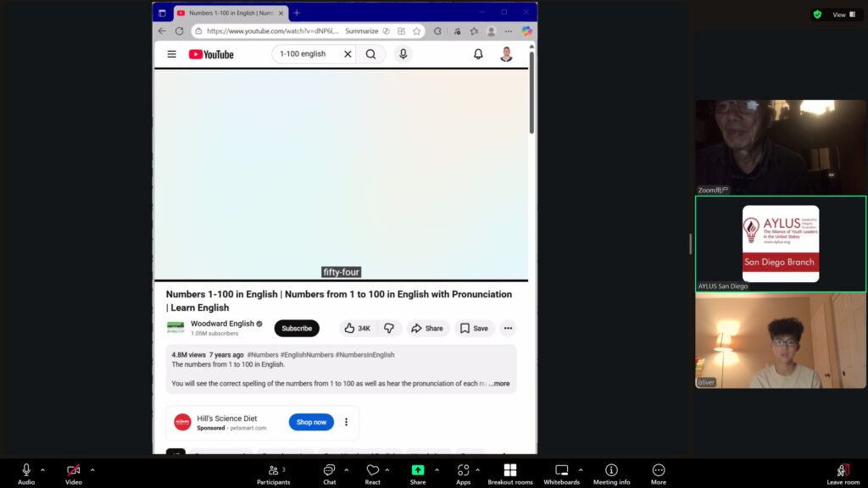Open Breakout rooms
Viewport: 868px width, 488px height.
(x=510, y=470)
